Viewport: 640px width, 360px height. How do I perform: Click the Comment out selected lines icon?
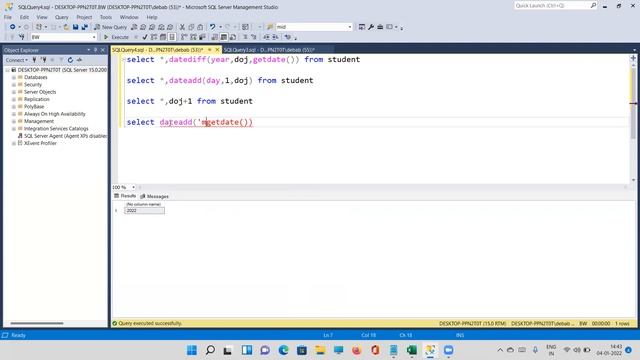[245, 37]
